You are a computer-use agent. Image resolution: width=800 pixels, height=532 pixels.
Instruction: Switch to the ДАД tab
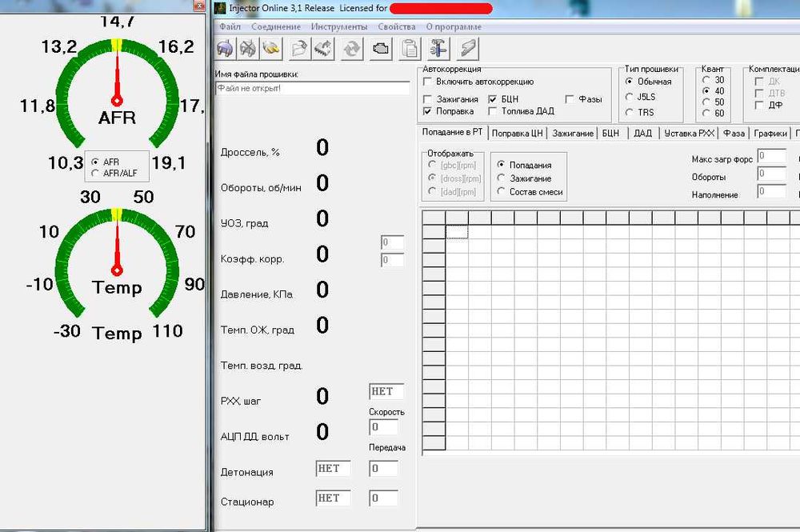[x=642, y=133]
